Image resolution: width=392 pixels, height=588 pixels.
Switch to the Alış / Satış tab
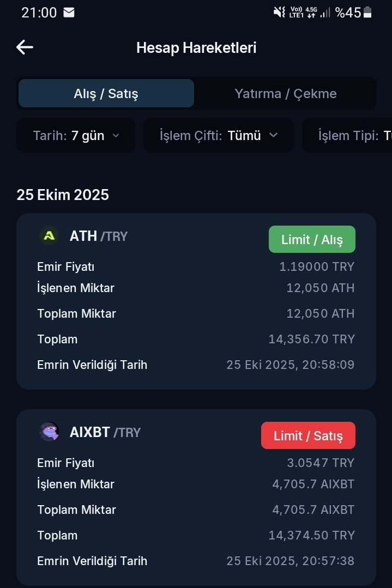tap(106, 93)
